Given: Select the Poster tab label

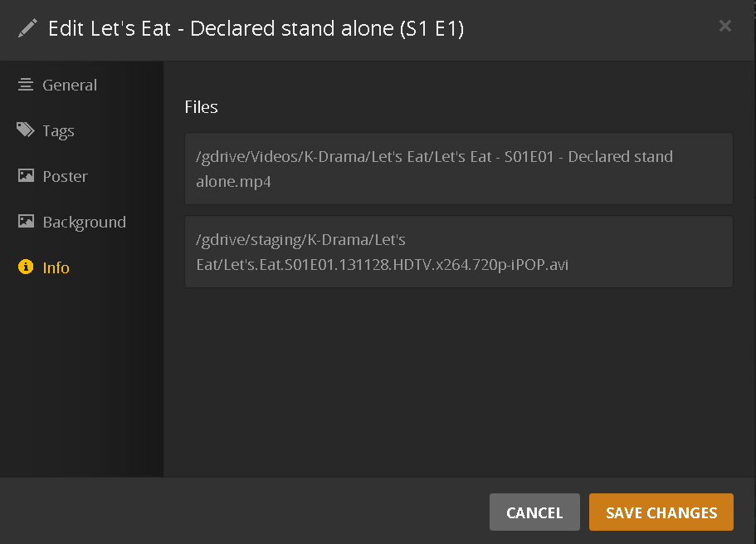Looking at the screenshot, I should pyautogui.click(x=65, y=176).
